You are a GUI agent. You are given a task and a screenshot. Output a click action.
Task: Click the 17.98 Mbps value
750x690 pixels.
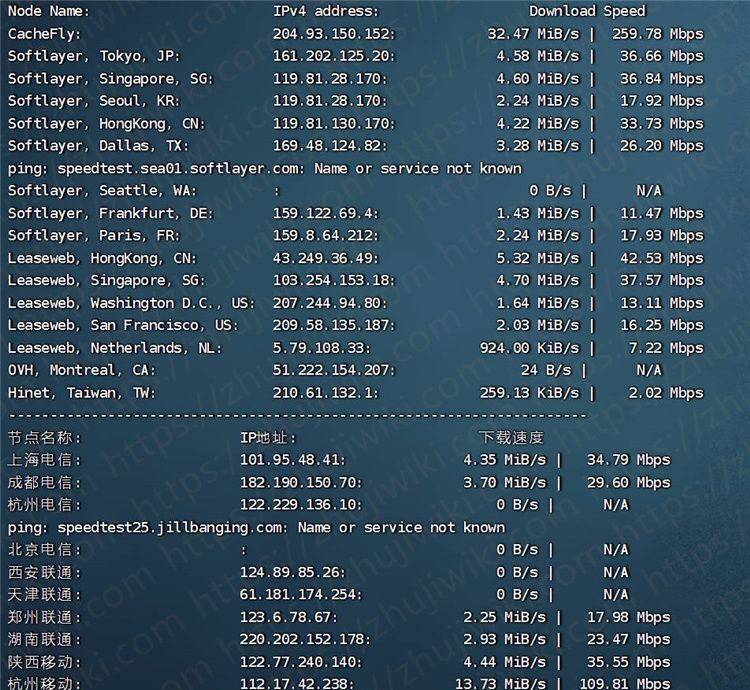(x=629, y=617)
